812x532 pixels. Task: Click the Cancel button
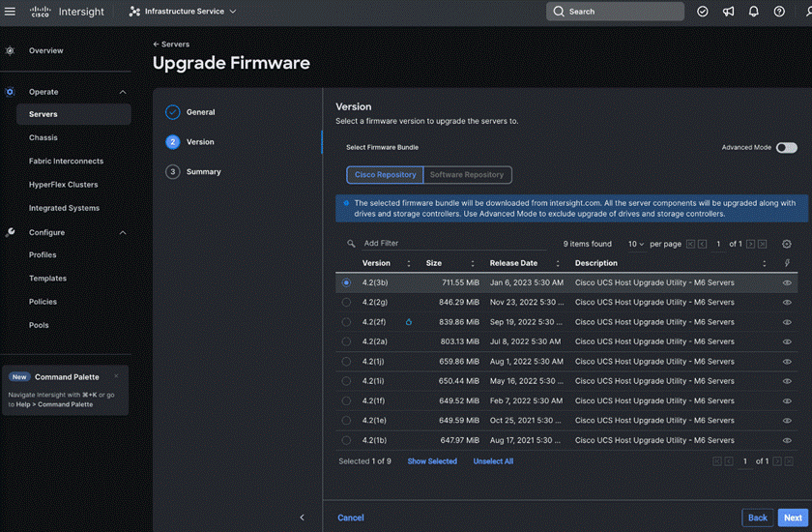[351, 517]
